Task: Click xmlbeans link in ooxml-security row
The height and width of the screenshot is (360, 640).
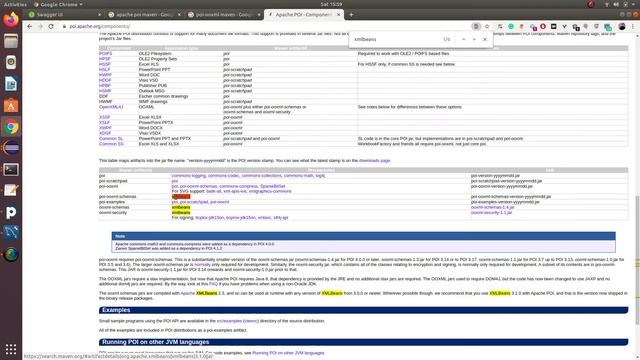Action: tap(181, 213)
